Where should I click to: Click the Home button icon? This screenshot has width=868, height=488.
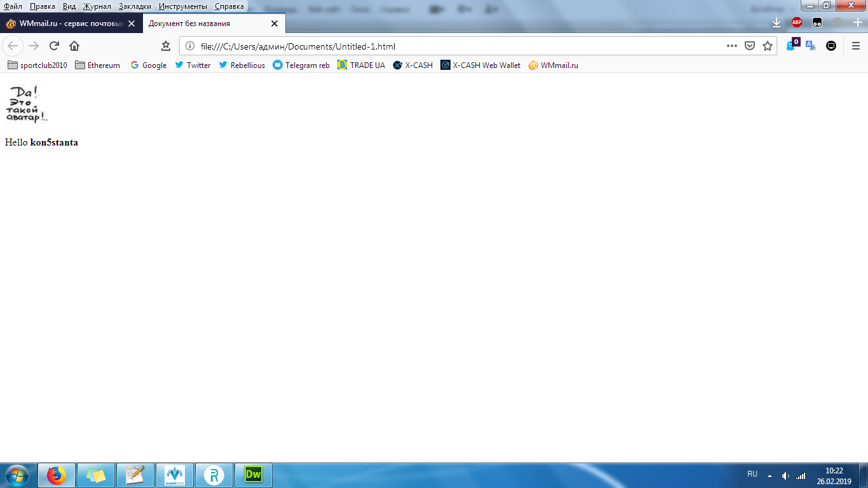tap(74, 46)
